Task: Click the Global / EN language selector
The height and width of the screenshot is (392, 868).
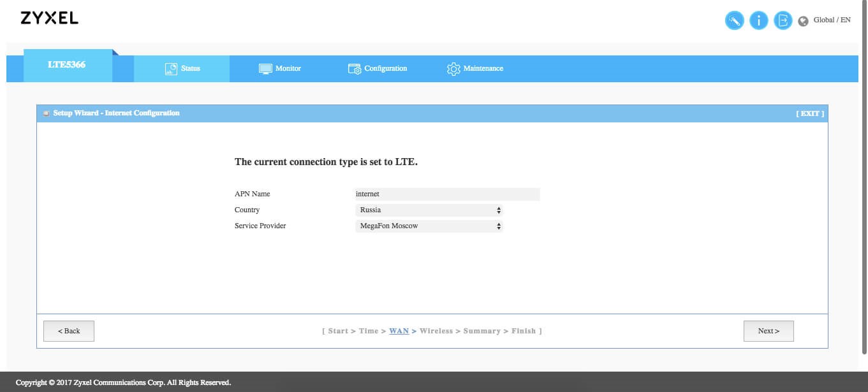Action: pos(832,20)
